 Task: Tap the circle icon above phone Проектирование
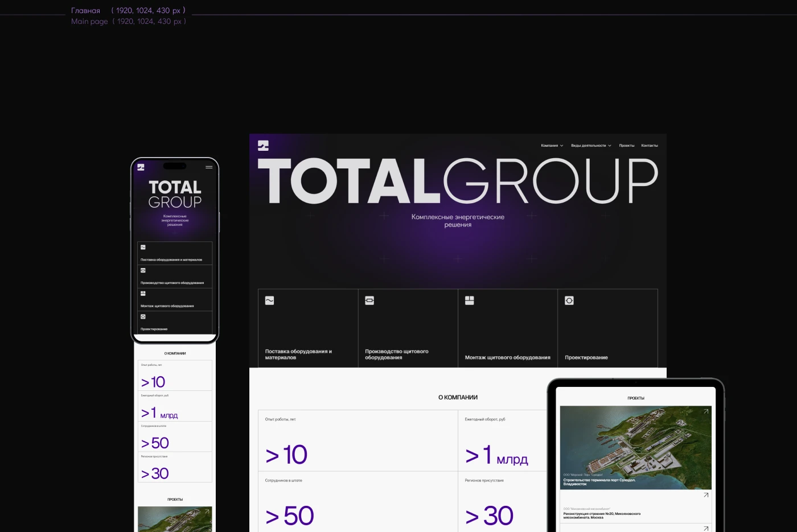pos(143,316)
